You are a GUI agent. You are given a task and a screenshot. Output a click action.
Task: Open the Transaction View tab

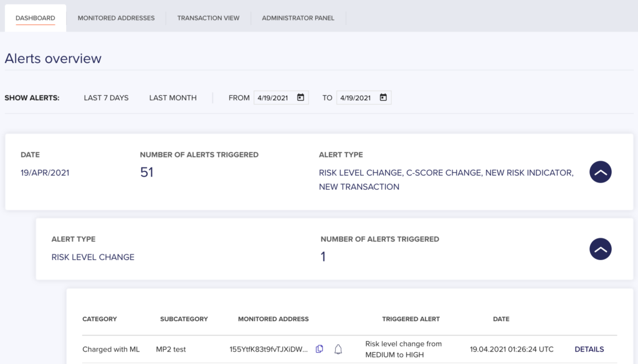(x=208, y=18)
